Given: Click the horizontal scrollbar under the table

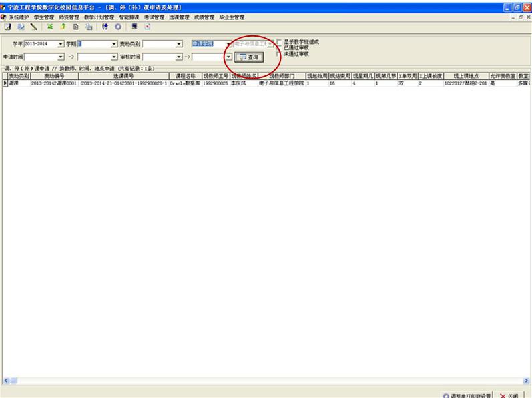Looking at the screenshot, I should 266,381.
